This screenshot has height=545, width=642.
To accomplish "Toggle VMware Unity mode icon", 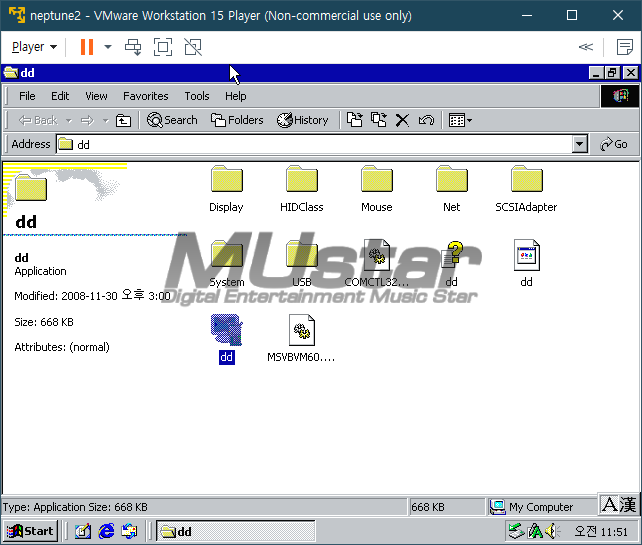I will coord(193,47).
